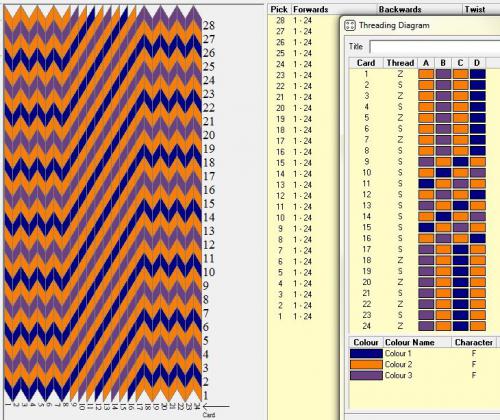Click the Thread column header
Screen dimensions: 500x420
400,63
